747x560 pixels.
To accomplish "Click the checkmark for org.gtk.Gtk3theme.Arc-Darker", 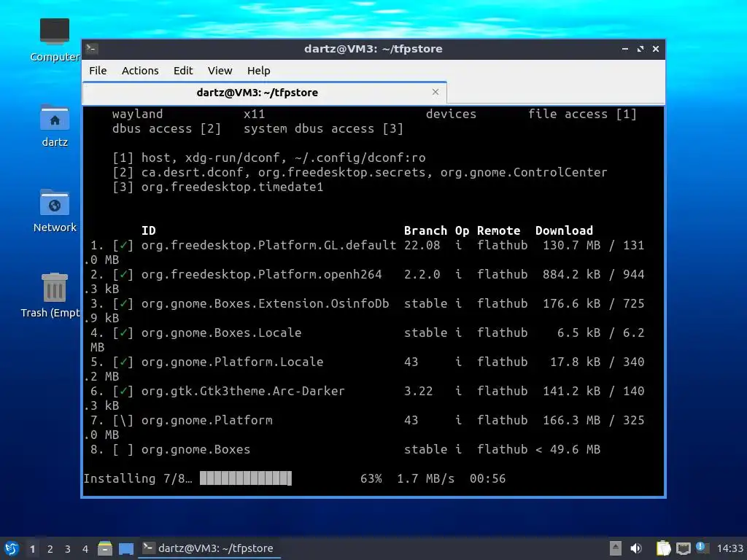I will 123,391.
